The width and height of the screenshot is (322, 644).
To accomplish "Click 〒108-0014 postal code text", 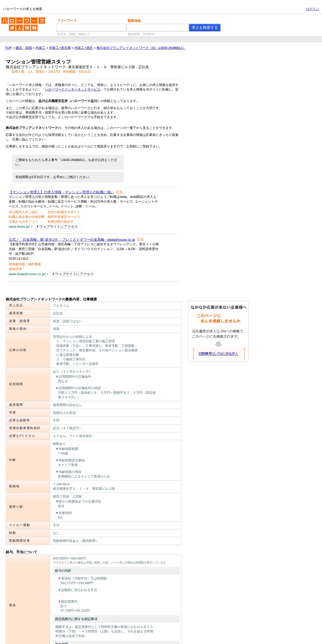I will 61,484.
